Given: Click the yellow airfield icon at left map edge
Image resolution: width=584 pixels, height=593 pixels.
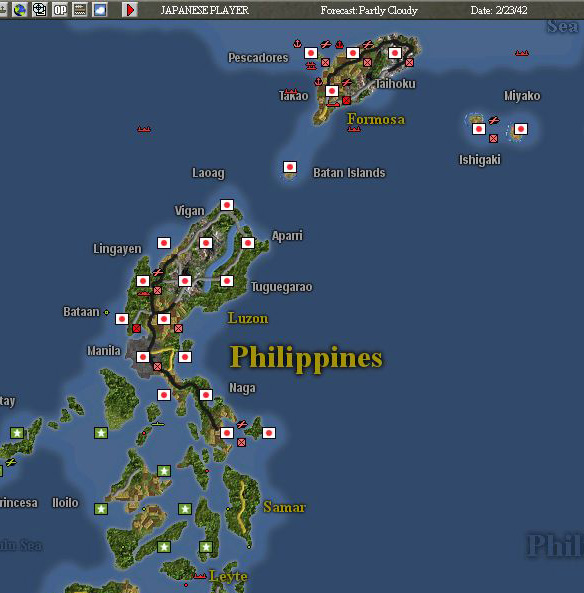Looking at the screenshot, I should [11, 462].
